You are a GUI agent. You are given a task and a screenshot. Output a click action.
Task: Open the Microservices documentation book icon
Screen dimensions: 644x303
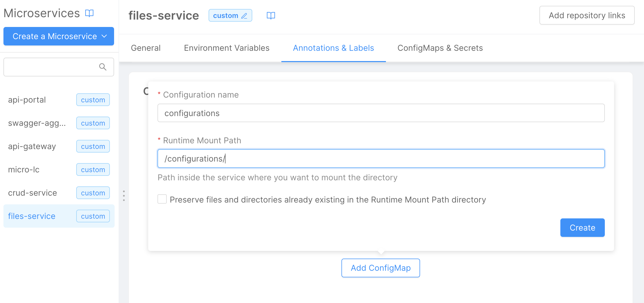pos(89,13)
